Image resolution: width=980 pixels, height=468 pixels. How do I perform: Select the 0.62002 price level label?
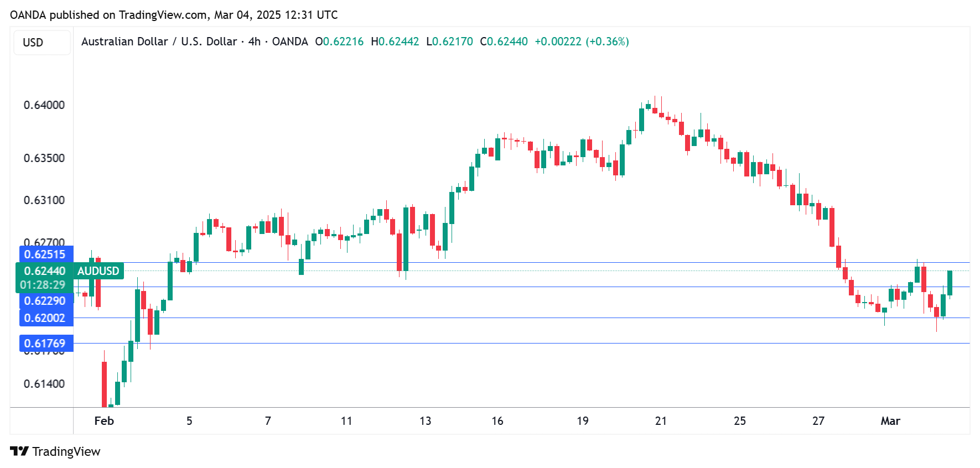point(45,318)
